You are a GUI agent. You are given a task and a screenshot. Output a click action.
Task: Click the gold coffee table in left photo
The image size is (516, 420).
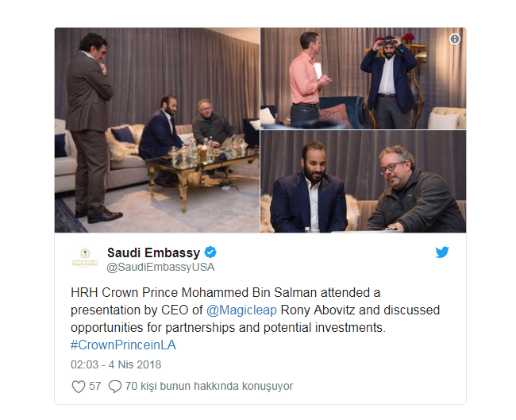point(198,171)
